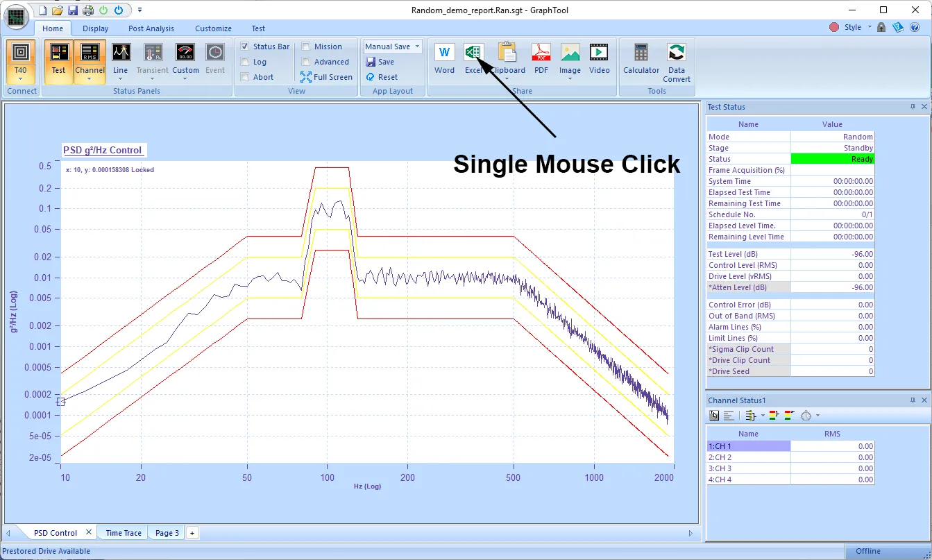Activate Full Screen mode
The image size is (932, 560).
point(327,77)
